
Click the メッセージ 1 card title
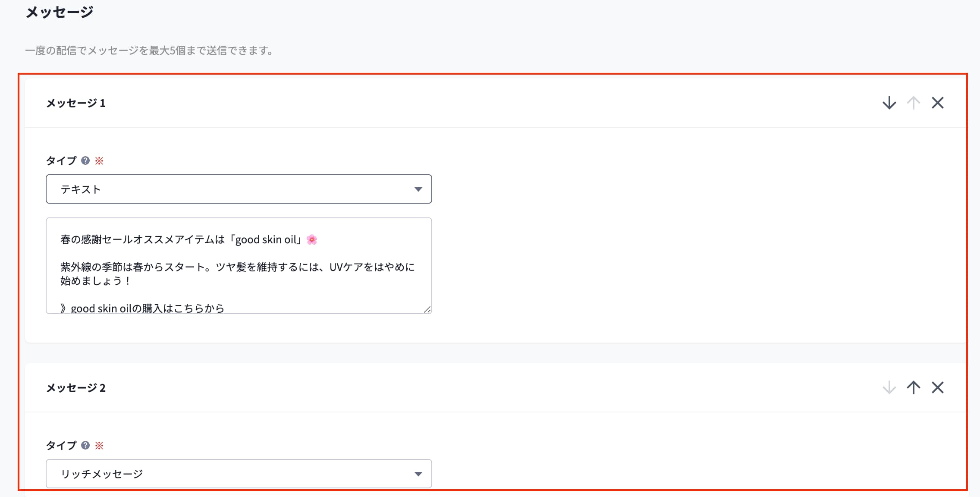pyautogui.click(x=76, y=103)
